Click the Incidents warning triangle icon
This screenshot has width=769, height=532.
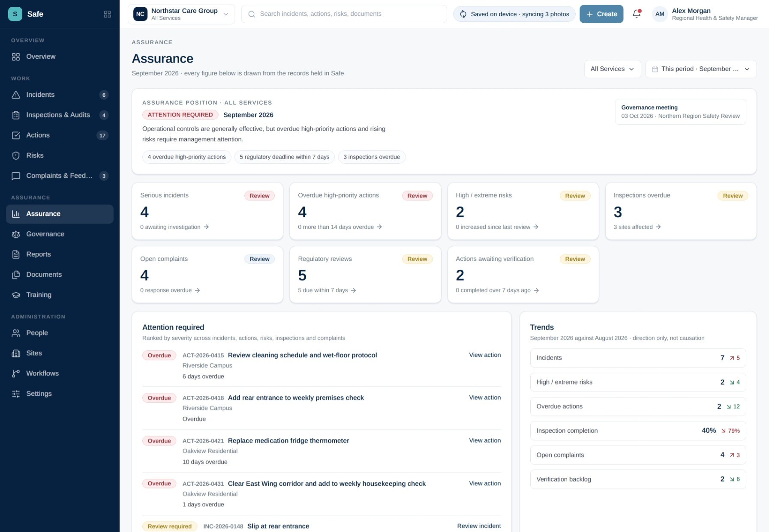[x=16, y=95]
